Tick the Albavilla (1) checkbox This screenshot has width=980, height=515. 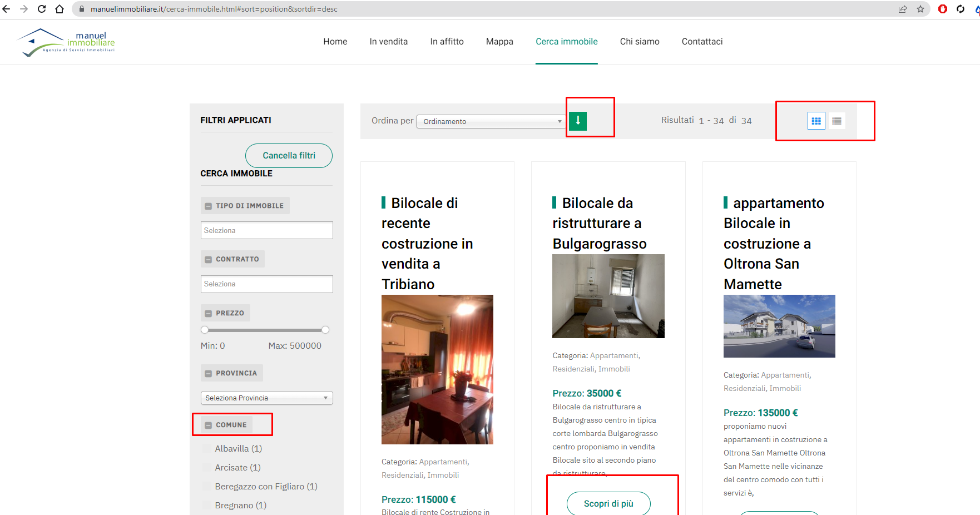pos(207,449)
